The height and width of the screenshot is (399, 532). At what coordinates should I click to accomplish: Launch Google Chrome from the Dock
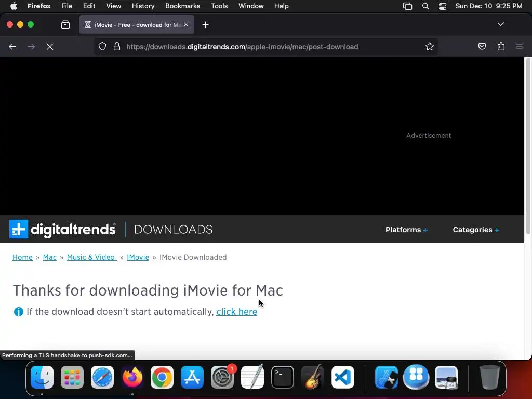click(162, 377)
